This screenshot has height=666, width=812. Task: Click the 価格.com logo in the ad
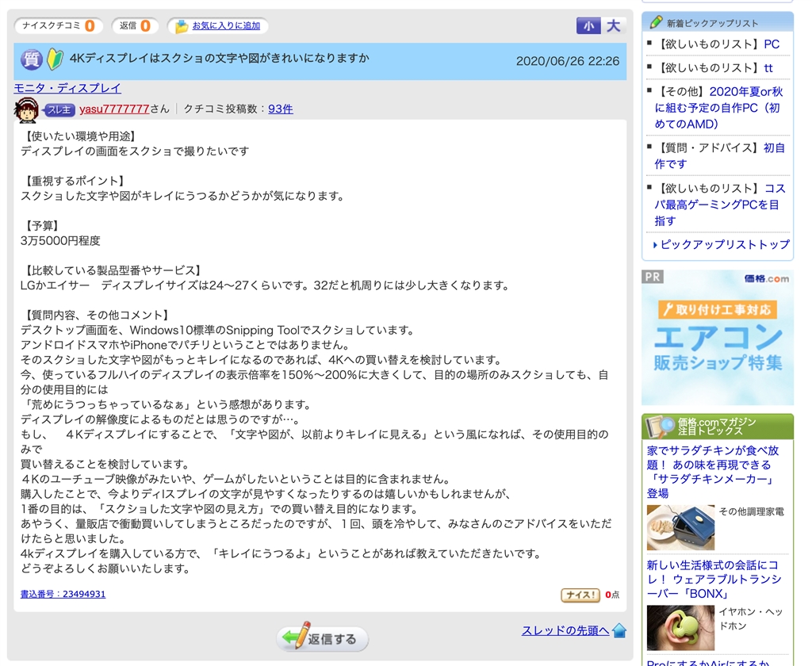pos(767,278)
